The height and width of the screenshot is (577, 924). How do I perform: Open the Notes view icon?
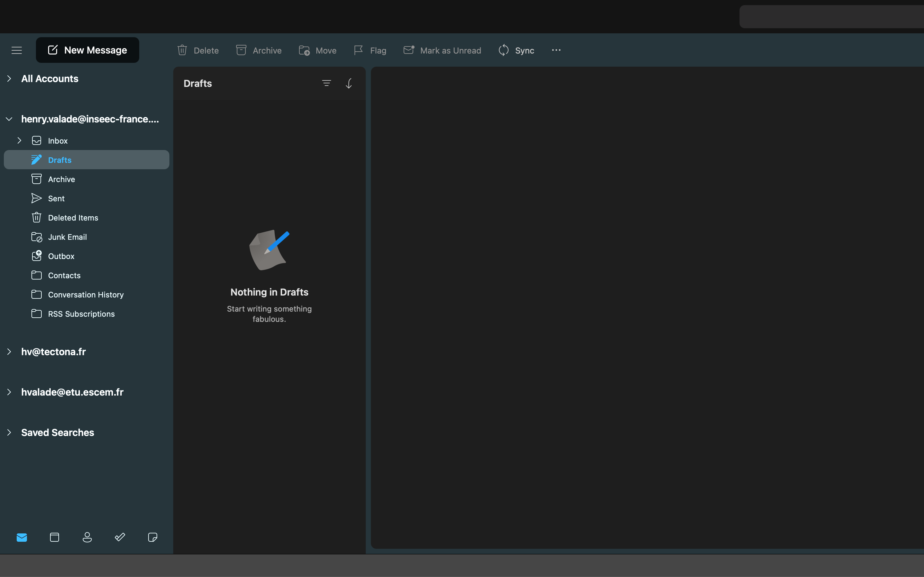pyautogui.click(x=152, y=537)
